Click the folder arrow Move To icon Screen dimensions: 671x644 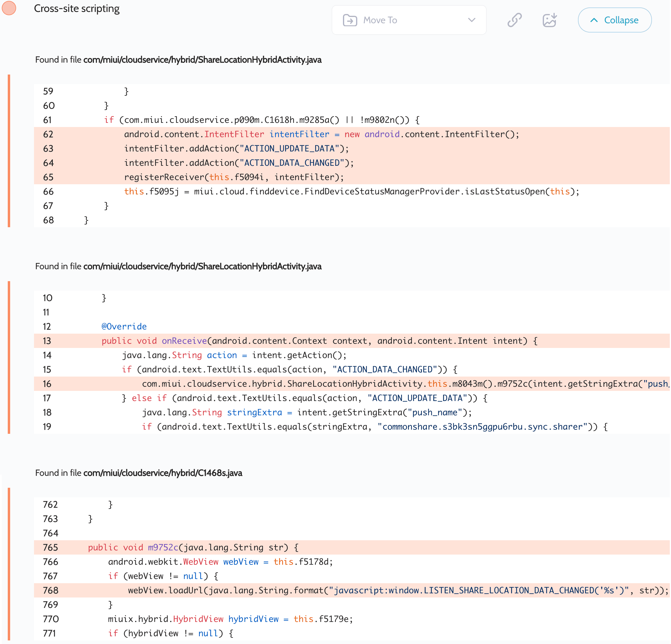click(x=350, y=20)
